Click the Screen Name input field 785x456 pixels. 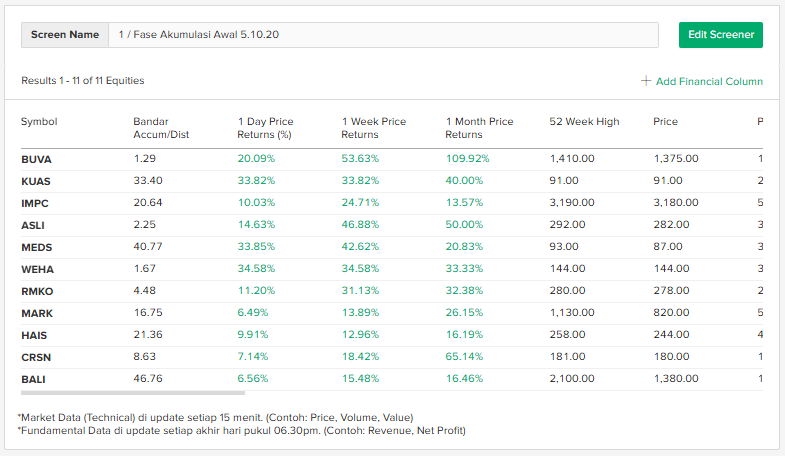coord(383,35)
